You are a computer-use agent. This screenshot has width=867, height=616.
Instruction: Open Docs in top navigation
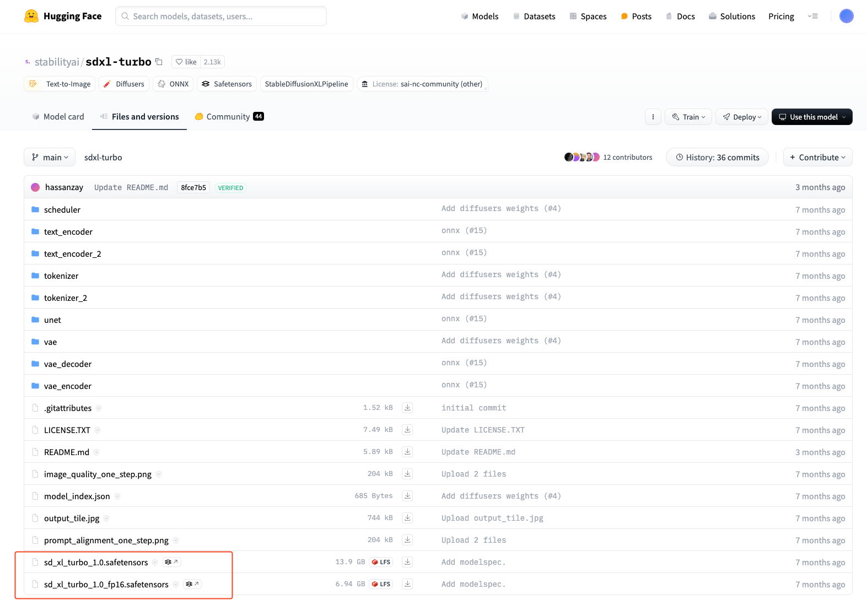pyautogui.click(x=680, y=17)
